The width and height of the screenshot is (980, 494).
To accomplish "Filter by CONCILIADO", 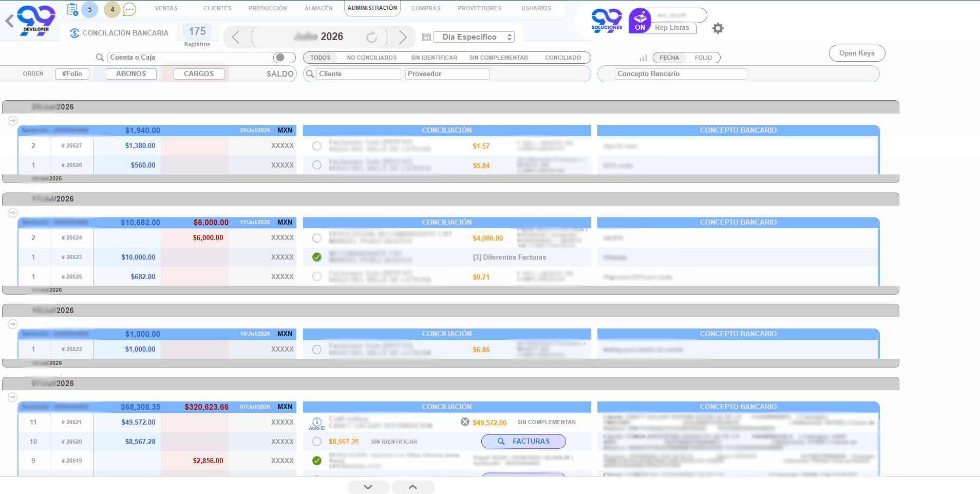I will [x=563, y=58].
